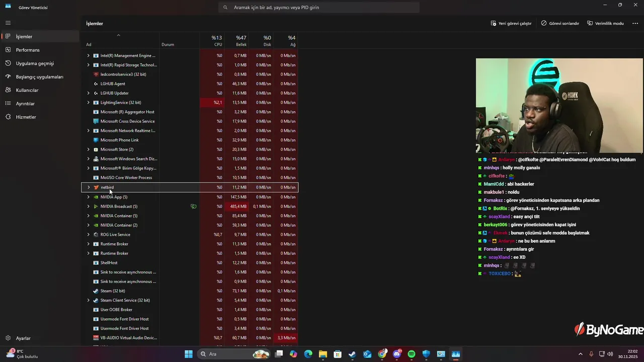
Task: Click the NVIDIA Broadcast process icon
Action: pyautogui.click(x=96, y=206)
